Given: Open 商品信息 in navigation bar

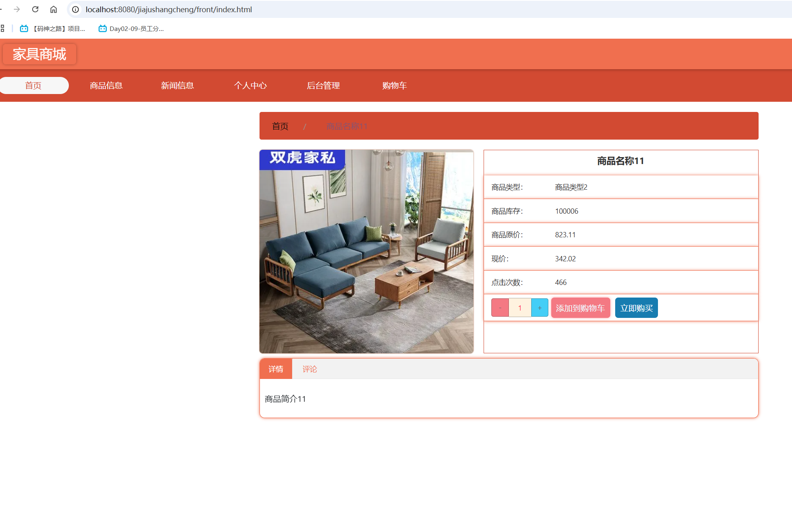Looking at the screenshot, I should point(106,85).
